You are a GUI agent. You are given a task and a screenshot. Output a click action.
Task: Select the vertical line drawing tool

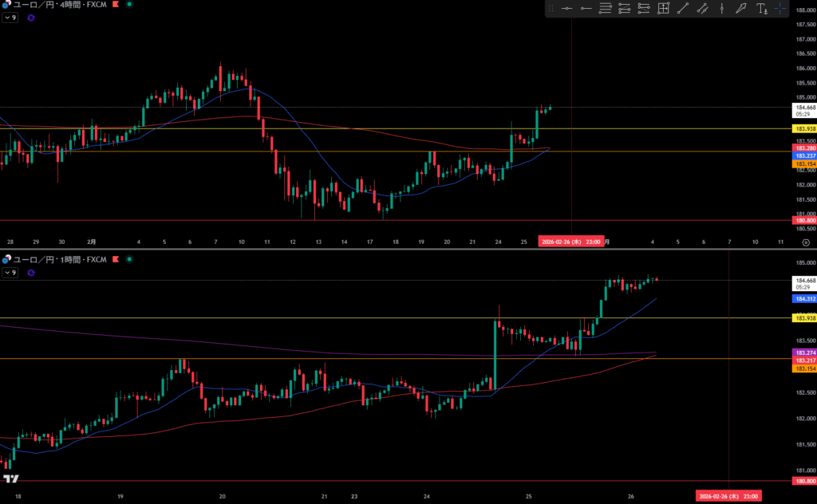click(x=722, y=9)
